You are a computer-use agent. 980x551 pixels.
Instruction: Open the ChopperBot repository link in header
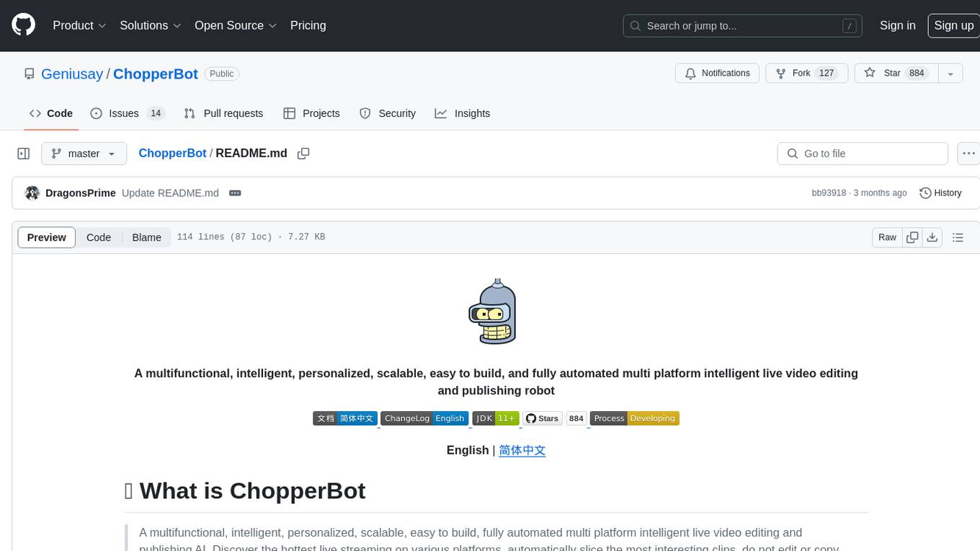(156, 74)
